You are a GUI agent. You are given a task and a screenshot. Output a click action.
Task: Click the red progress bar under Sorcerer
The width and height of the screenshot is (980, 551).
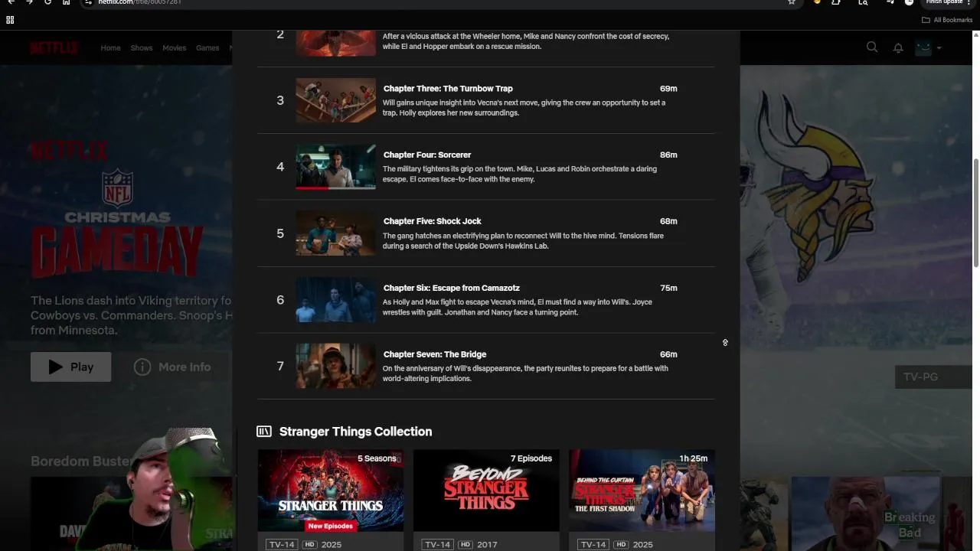tap(312, 187)
